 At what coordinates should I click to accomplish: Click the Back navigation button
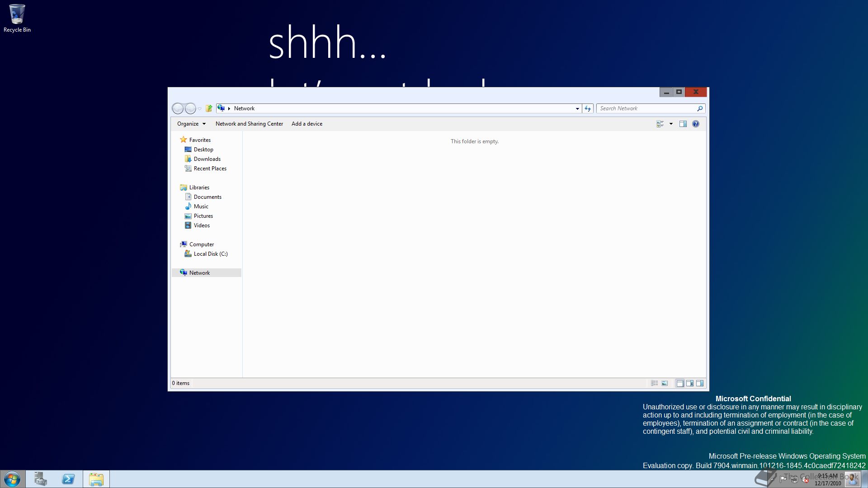point(178,108)
